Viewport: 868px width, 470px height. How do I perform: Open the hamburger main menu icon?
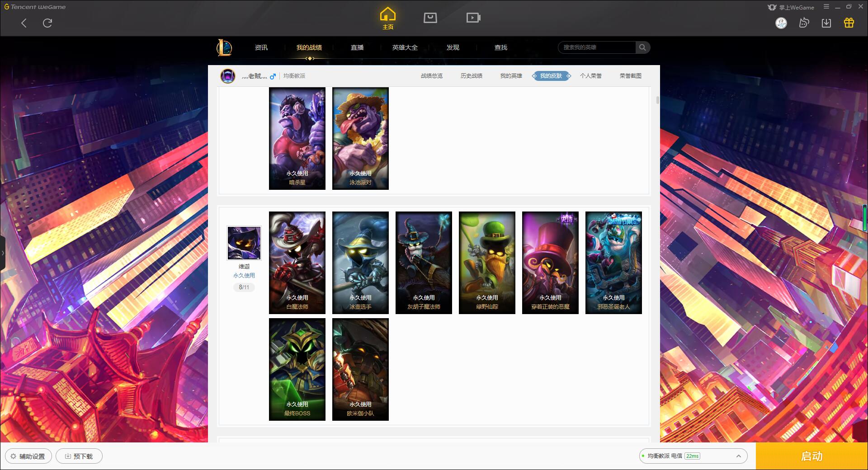pos(826,7)
